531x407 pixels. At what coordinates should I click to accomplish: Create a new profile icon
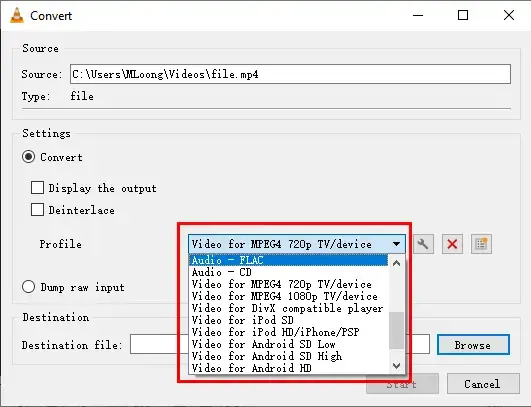(x=481, y=244)
